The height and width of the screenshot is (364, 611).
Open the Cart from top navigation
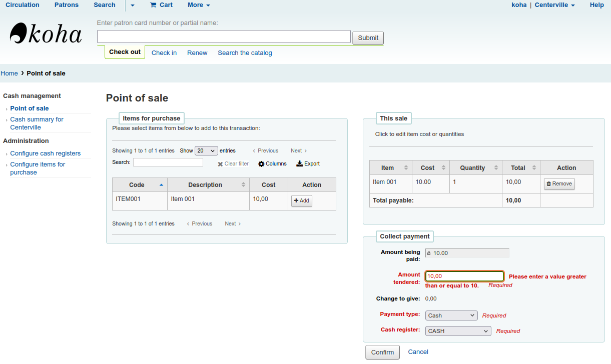pyautogui.click(x=161, y=5)
